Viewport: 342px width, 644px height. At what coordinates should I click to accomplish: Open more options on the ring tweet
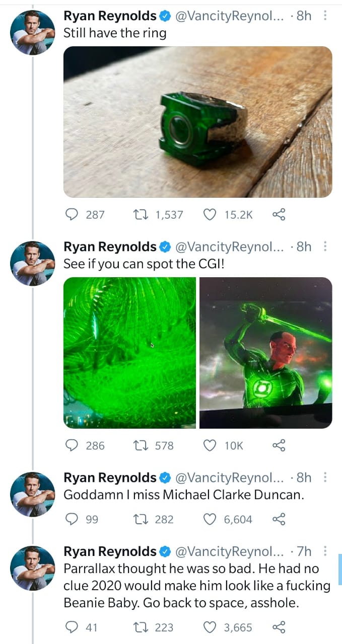[325, 16]
